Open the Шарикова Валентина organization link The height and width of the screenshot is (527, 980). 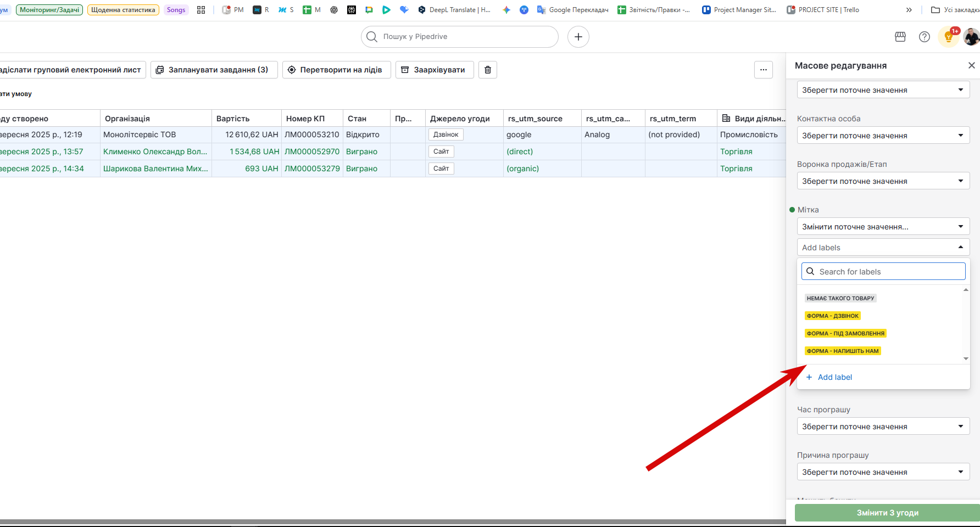pos(155,169)
